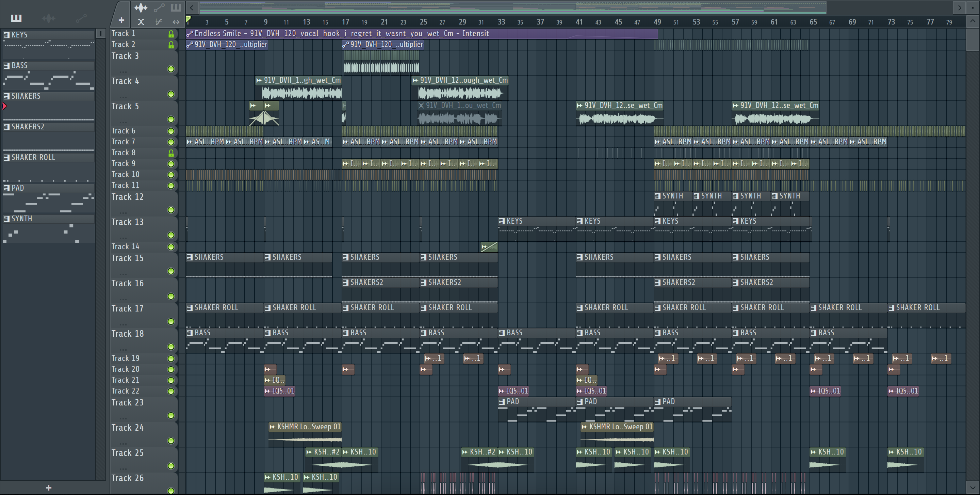Open the first KSHMR Lo..Sweep 01 clip menu
The width and height of the screenshot is (980, 495).
[x=272, y=427]
